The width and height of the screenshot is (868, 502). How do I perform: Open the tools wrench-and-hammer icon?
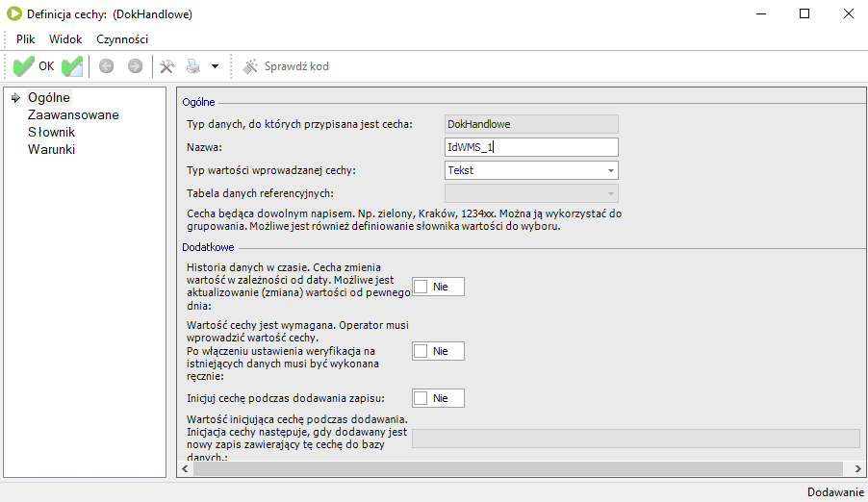[167, 66]
